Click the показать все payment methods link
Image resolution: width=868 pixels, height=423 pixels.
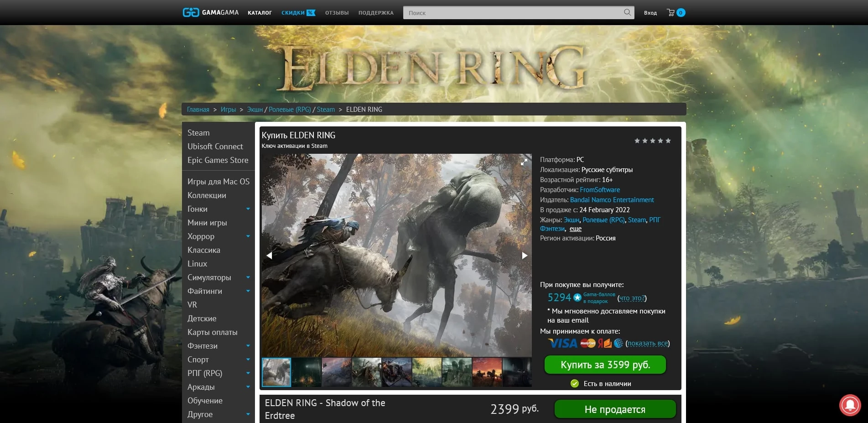[x=647, y=344]
